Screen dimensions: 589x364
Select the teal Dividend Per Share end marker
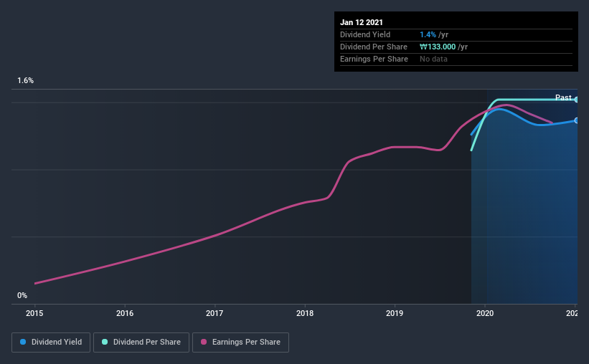tap(576, 100)
